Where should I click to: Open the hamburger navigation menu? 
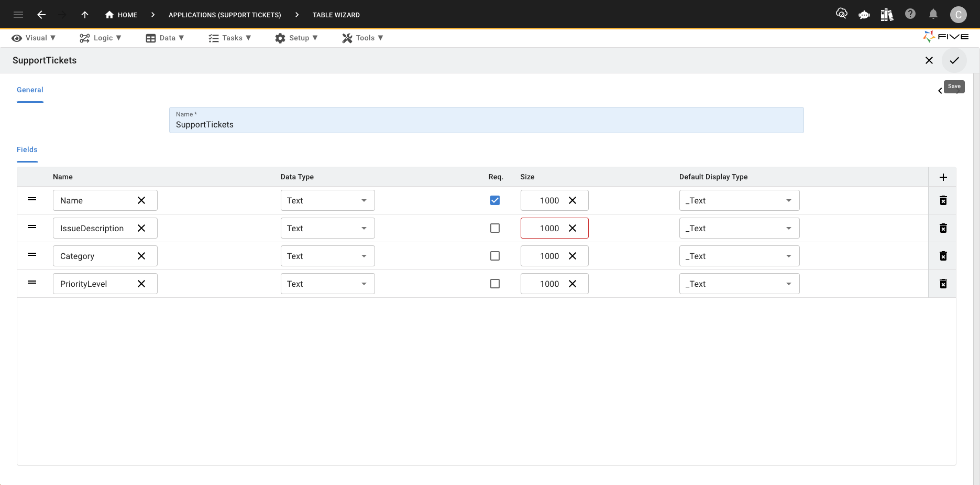(18, 15)
